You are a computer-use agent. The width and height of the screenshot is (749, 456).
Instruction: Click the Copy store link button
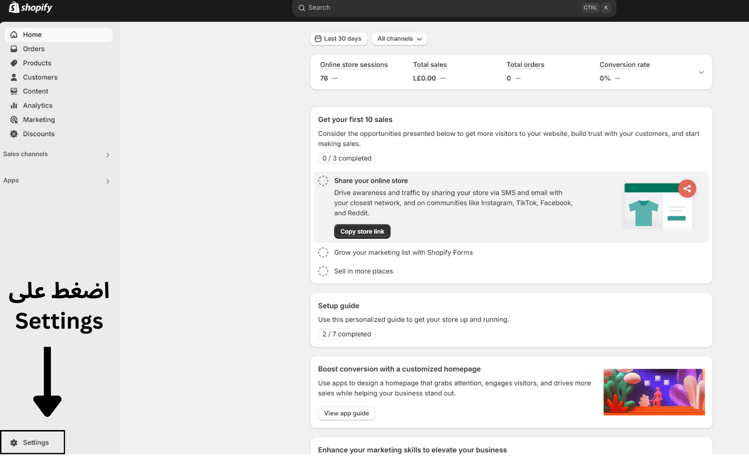click(362, 231)
